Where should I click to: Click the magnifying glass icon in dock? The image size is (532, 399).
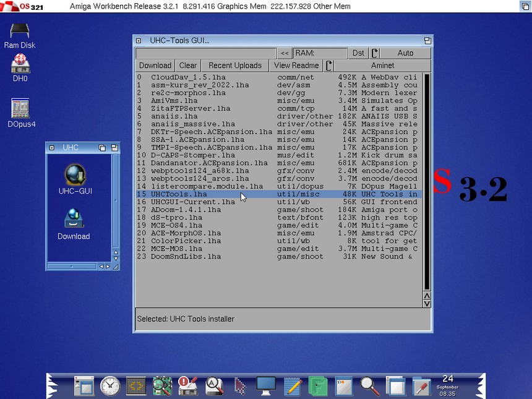tap(370, 385)
